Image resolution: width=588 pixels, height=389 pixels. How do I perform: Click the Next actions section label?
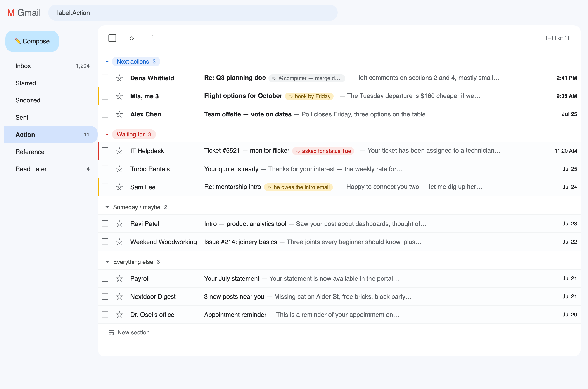tap(136, 62)
